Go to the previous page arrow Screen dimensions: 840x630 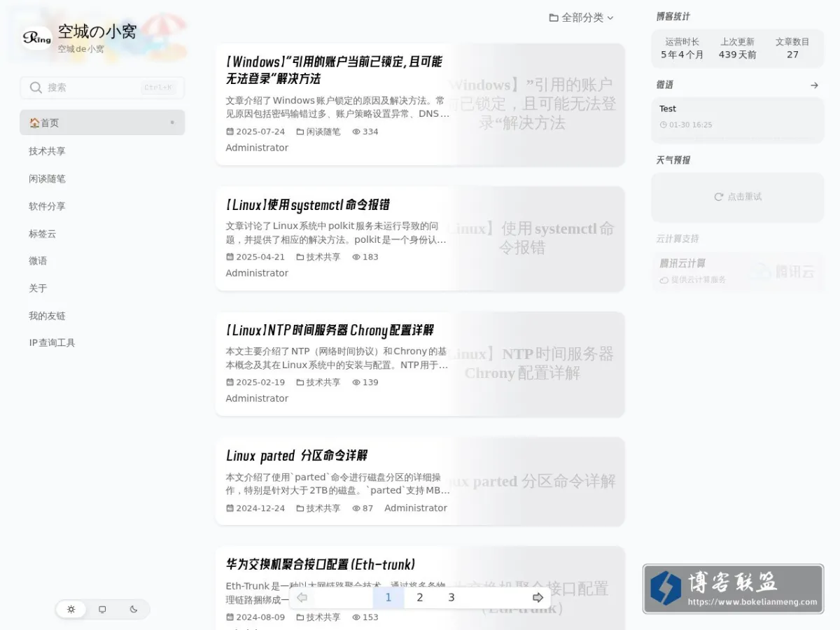coord(302,597)
